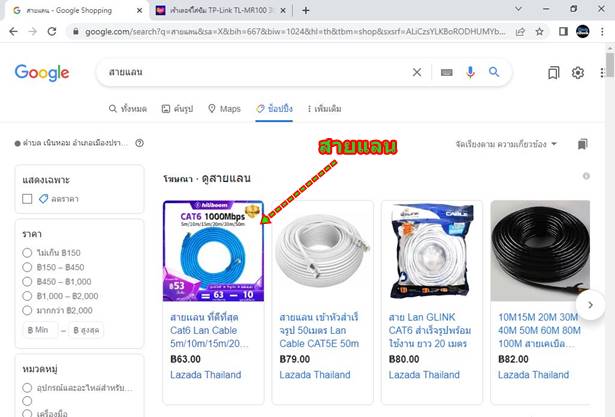Screen dimensions: 615x417
Task: Open the on-screen keyboard icon
Action: click(446, 73)
